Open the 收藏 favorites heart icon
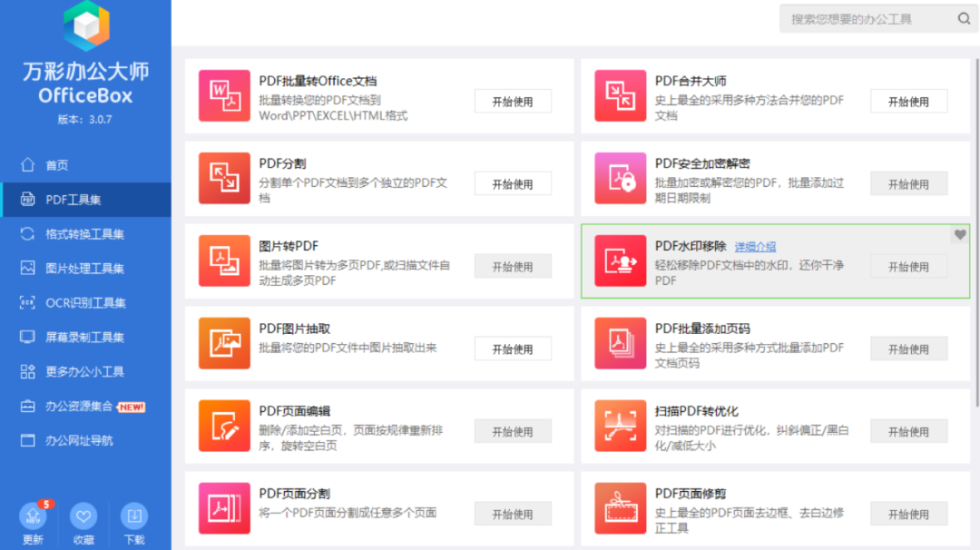This screenshot has height=550, width=980. (x=83, y=516)
